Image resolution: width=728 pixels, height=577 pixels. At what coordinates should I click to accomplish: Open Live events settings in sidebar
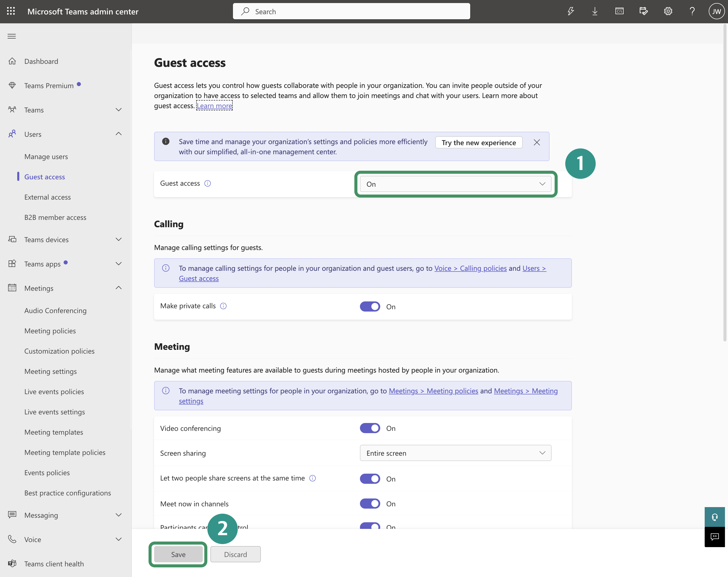(55, 412)
